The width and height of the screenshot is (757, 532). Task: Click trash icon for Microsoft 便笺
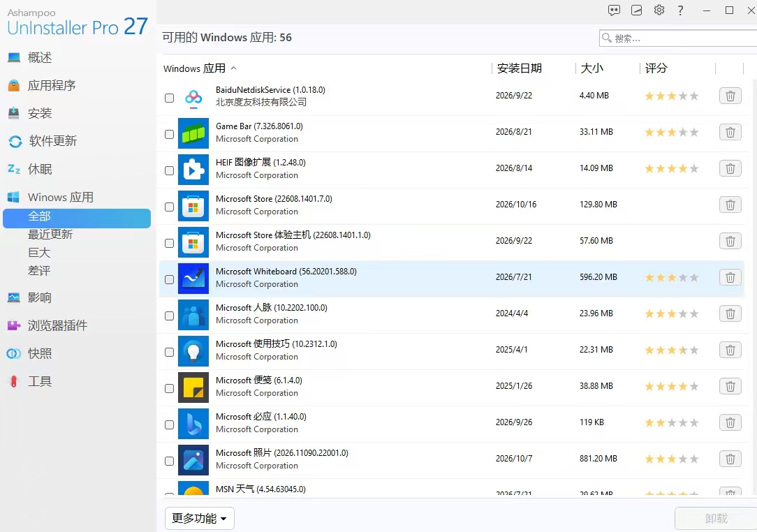pos(730,386)
